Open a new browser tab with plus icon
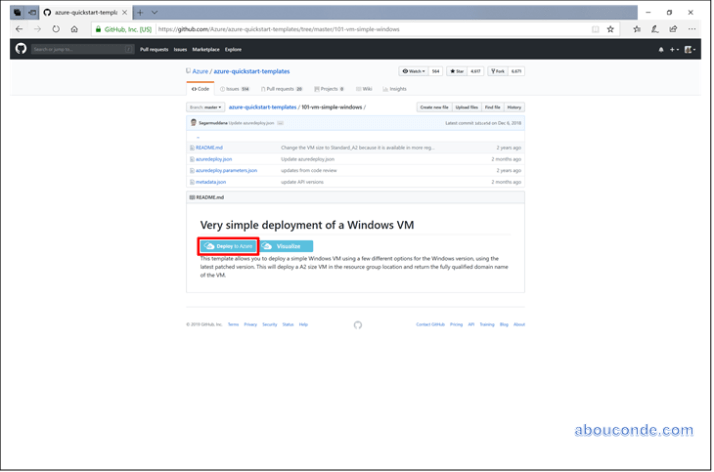Image resolution: width=714 pixels, height=472 pixels. coord(140,12)
